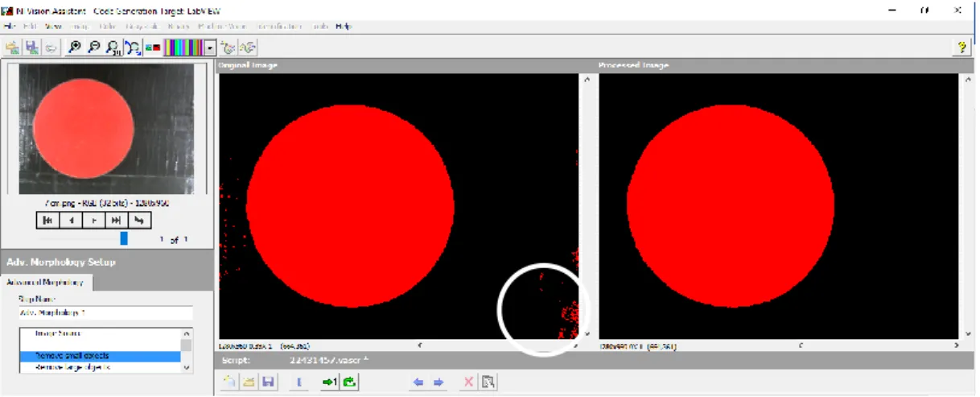Viewport: 980px width, 397px height.
Task: Click morphology list scroll up arrow
Action: pos(187,333)
